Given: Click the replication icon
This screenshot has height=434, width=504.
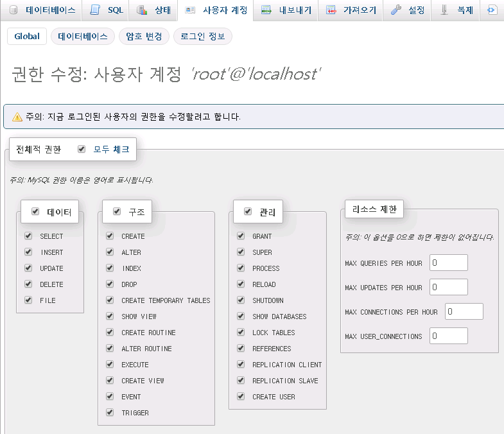Looking at the screenshot, I should 444,10.
